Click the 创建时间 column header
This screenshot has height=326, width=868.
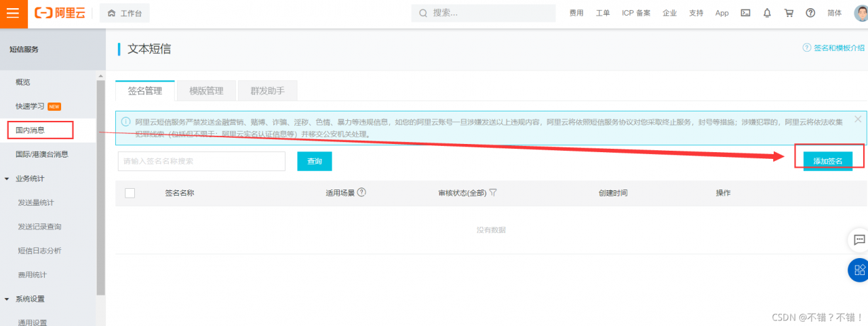(613, 193)
